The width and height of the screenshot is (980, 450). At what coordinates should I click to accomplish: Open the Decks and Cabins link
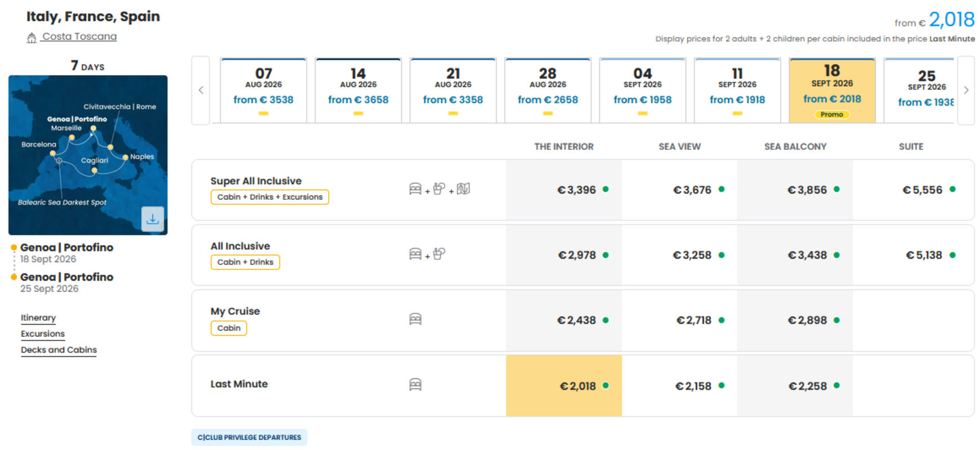click(59, 350)
